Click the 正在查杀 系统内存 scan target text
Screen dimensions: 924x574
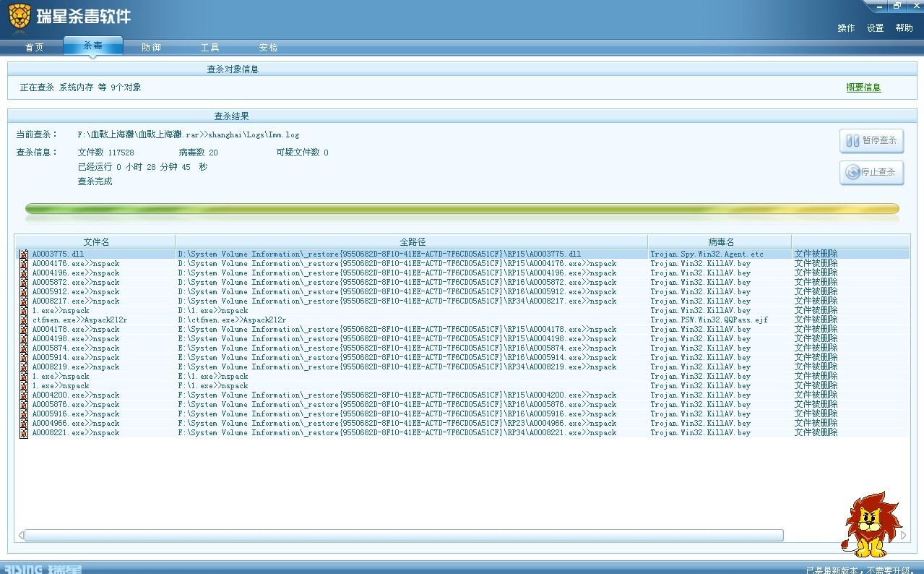(x=80, y=87)
